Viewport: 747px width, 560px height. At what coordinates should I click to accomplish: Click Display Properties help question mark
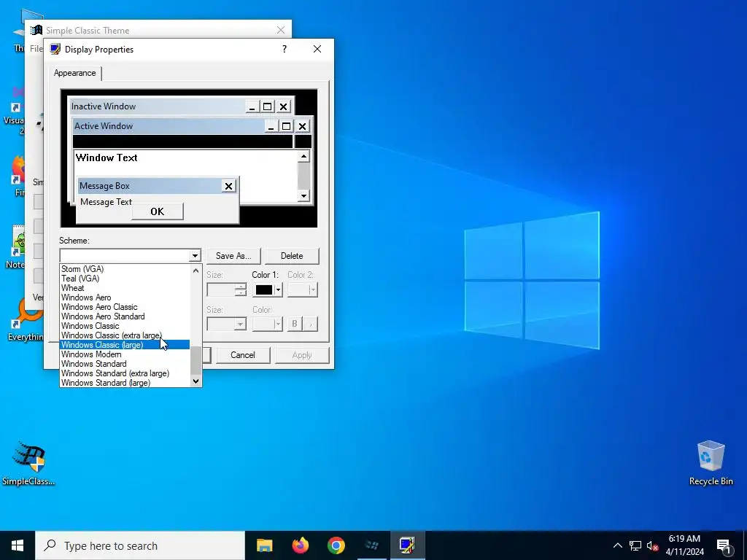[285, 49]
